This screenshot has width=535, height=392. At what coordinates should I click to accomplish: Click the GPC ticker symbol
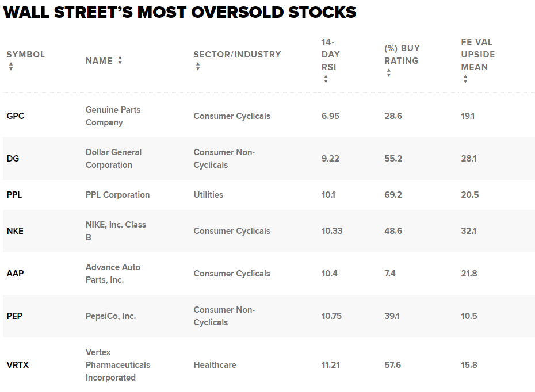16,116
